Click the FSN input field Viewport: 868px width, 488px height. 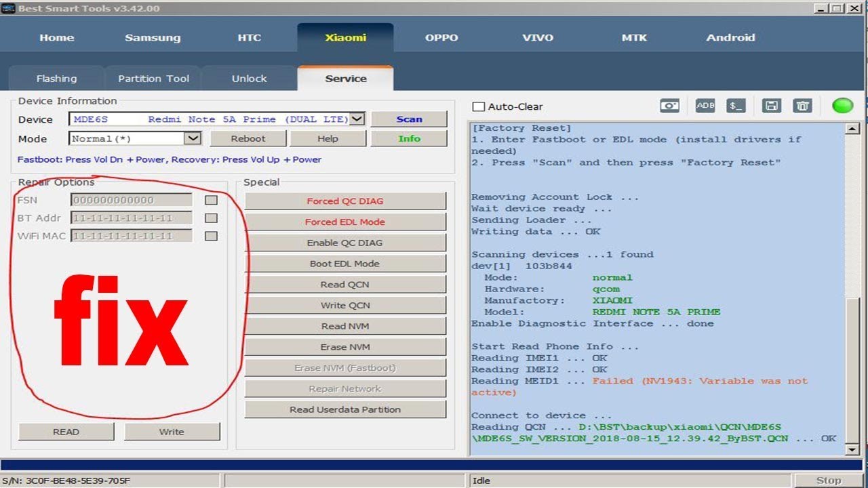point(132,200)
